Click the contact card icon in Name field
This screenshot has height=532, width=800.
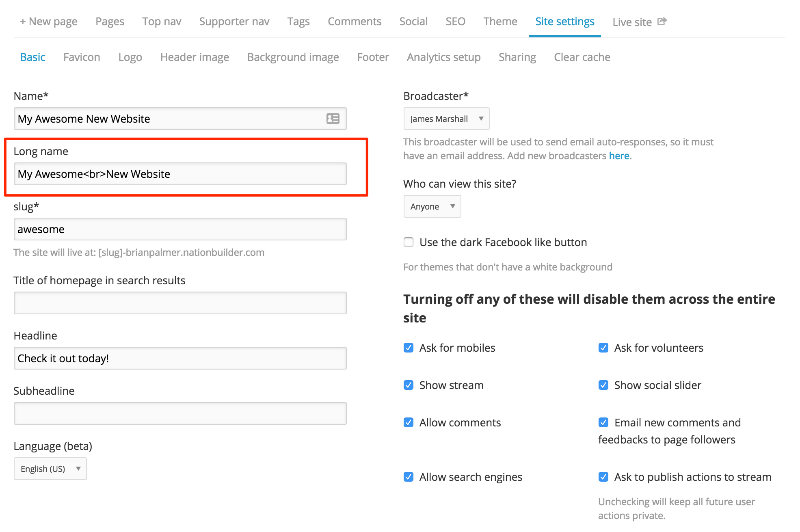click(x=333, y=119)
